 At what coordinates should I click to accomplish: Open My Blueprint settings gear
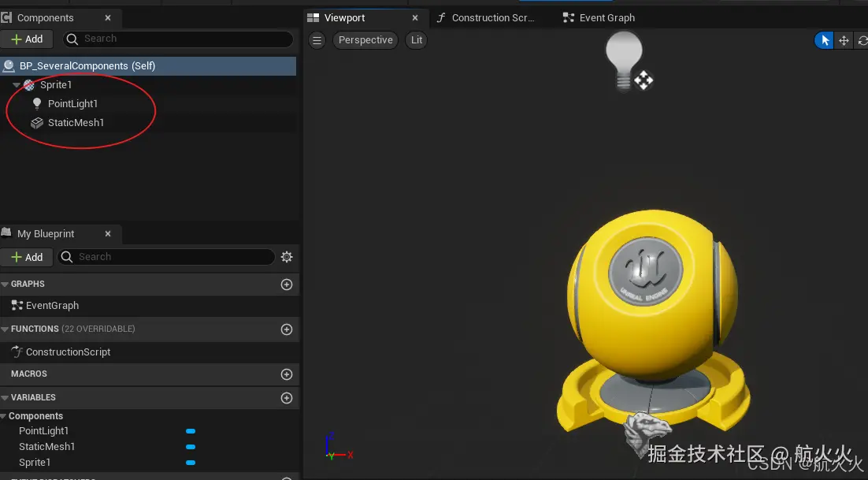tap(287, 257)
